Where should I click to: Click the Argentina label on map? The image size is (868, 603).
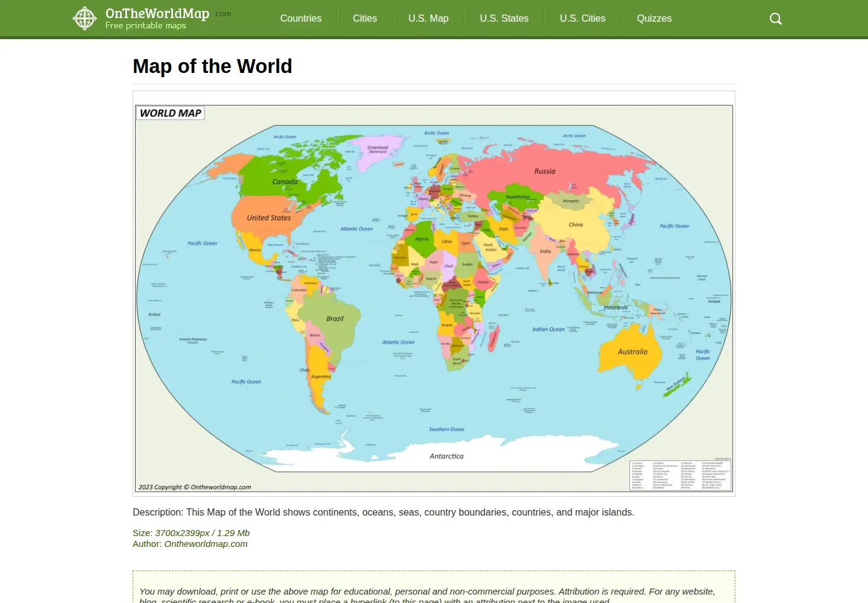coord(321,376)
